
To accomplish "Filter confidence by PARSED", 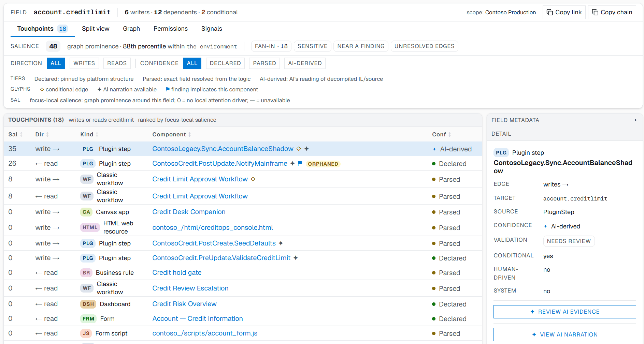I will tap(264, 63).
